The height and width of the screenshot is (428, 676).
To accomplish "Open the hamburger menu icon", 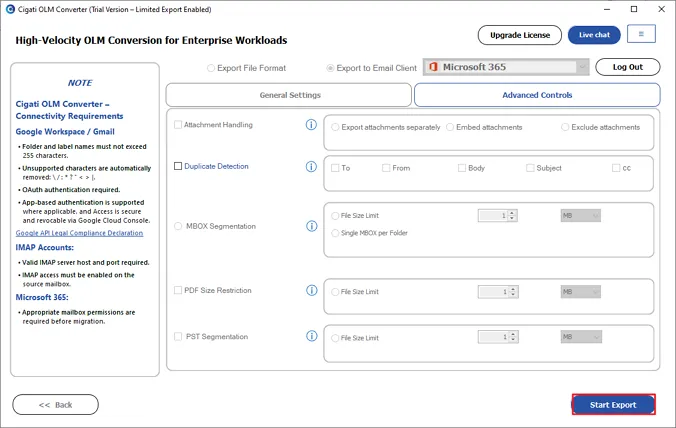I will click(641, 34).
